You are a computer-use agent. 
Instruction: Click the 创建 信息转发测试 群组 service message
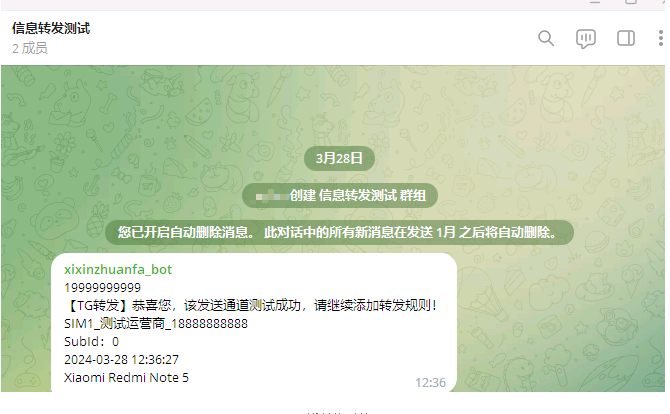click(x=340, y=196)
